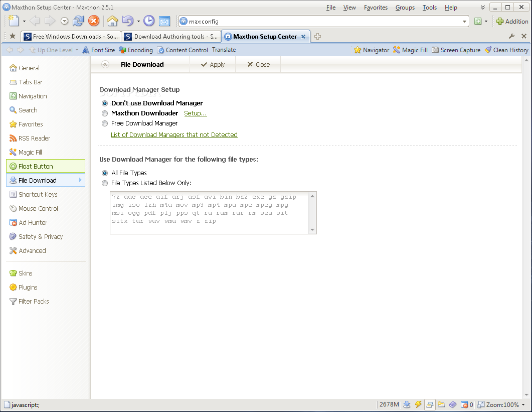Image resolution: width=532 pixels, height=412 pixels.
Task: Select Don't use Download Manager radio
Action: click(105, 103)
